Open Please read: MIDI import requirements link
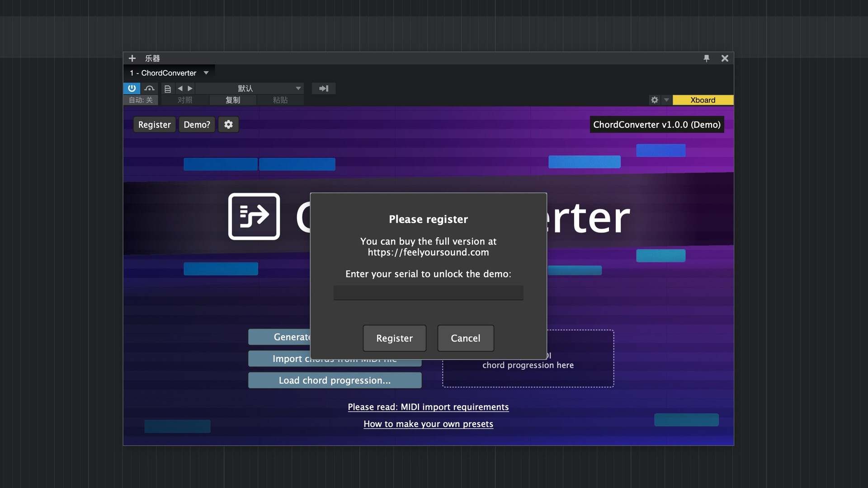Image resolution: width=868 pixels, height=488 pixels. click(x=428, y=407)
